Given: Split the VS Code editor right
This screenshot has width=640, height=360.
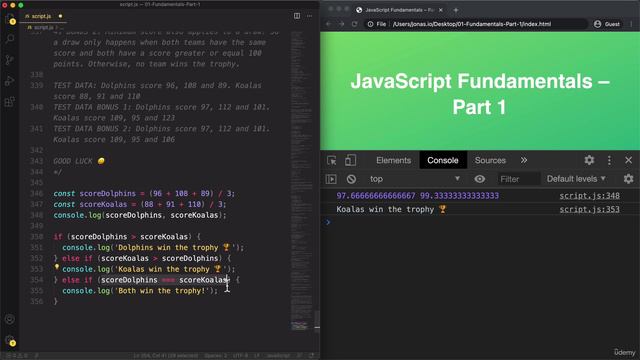Looking at the screenshot, I should click(x=297, y=16).
